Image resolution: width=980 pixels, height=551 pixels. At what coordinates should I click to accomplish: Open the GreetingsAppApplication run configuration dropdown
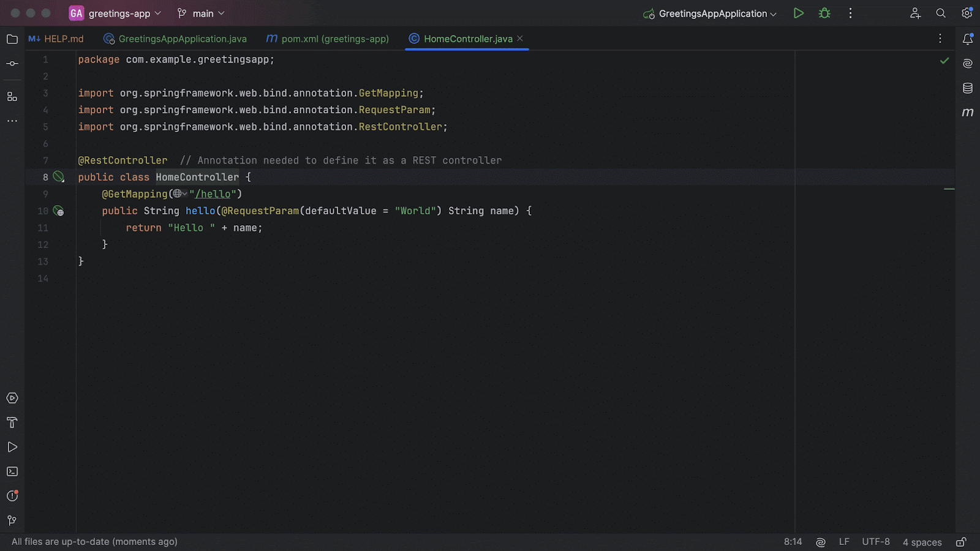[x=710, y=13]
